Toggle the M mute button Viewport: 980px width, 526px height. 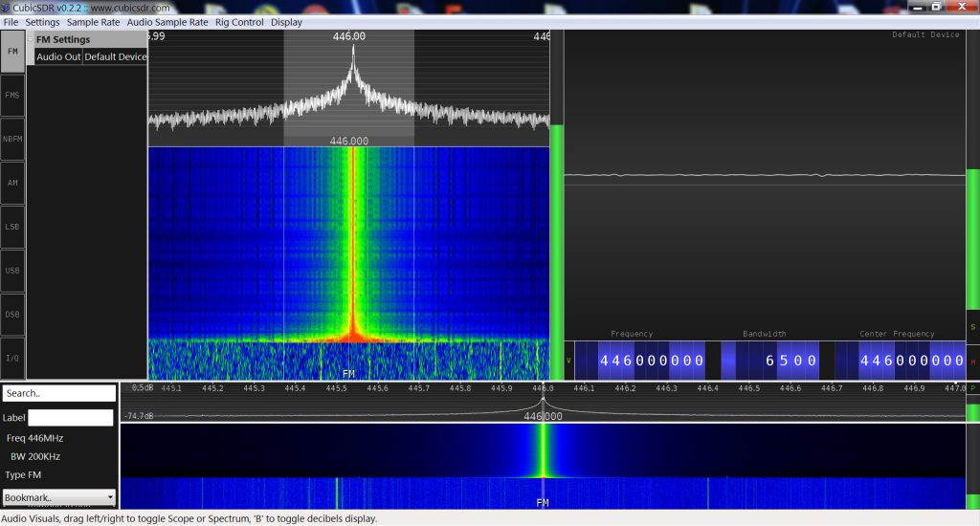coord(972,362)
